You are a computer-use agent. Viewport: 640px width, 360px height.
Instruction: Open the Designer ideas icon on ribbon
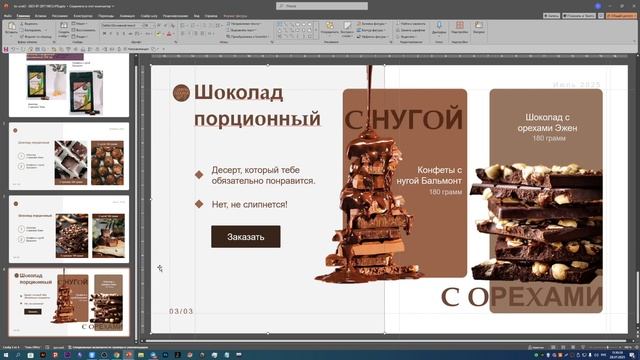tap(479, 28)
